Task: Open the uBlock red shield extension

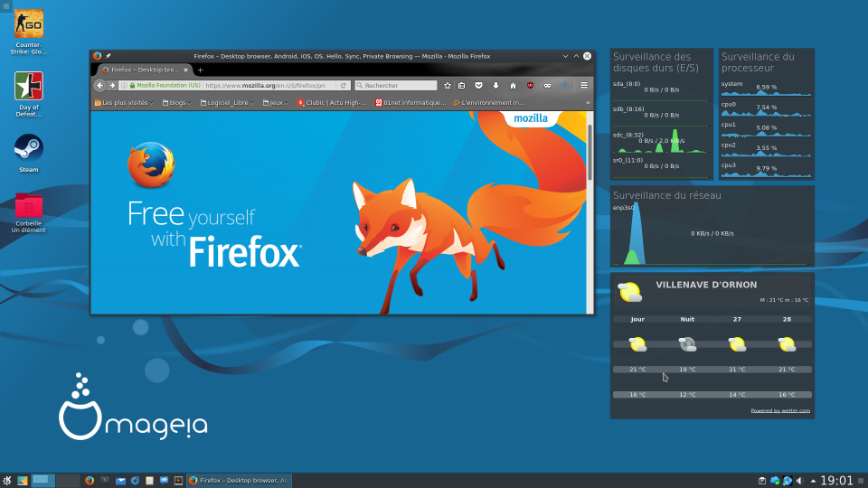Action: [531, 85]
